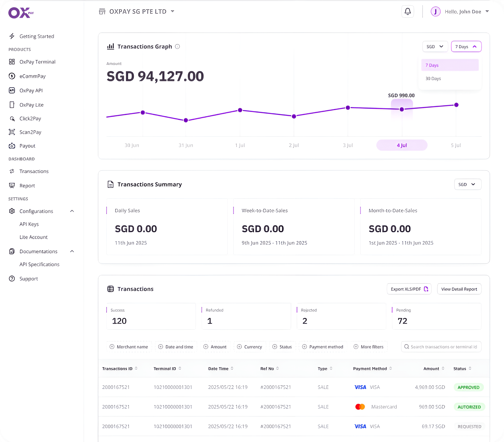Click the Export XLS/PDF button
This screenshot has height=442, width=504.
(409, 289)
